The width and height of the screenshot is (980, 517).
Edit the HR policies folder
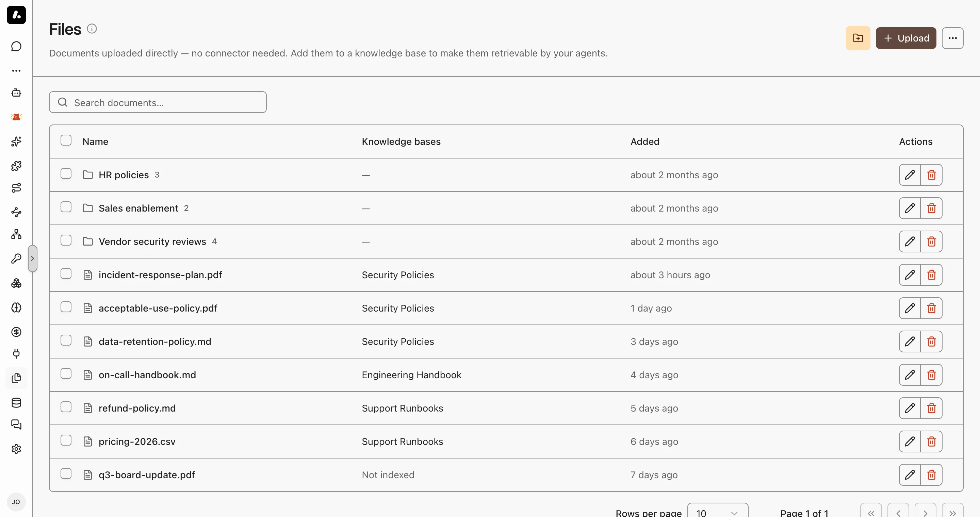point(910,175)
